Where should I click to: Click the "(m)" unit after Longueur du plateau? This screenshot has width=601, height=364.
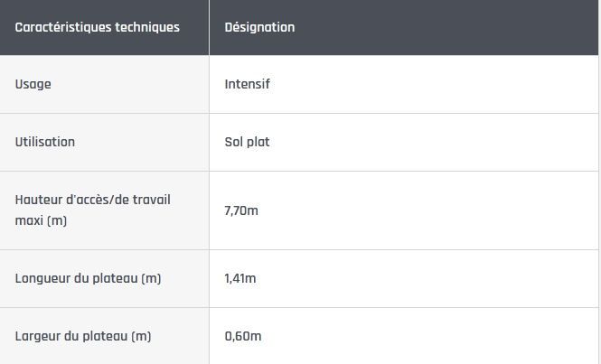[x=150, y=278]
